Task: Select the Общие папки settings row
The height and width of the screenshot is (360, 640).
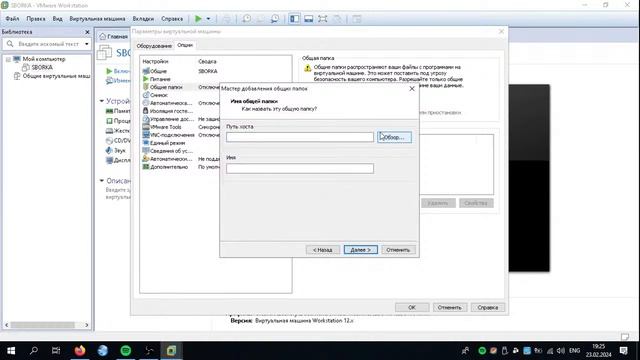Action: [180, 87]
